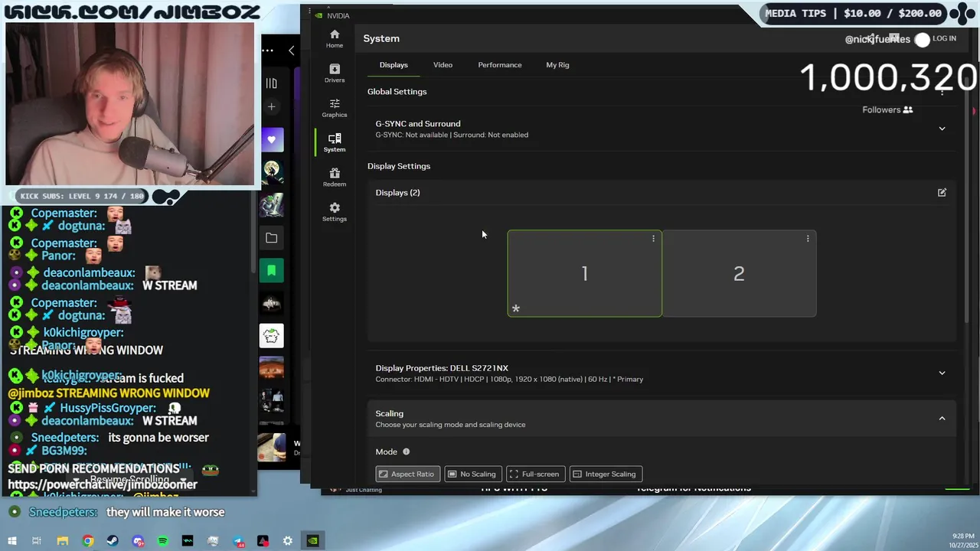Viewport: 980px width, 551px height.
Task: Click the edit Displays arrangement icon
Action: click(x=942, y=192)
